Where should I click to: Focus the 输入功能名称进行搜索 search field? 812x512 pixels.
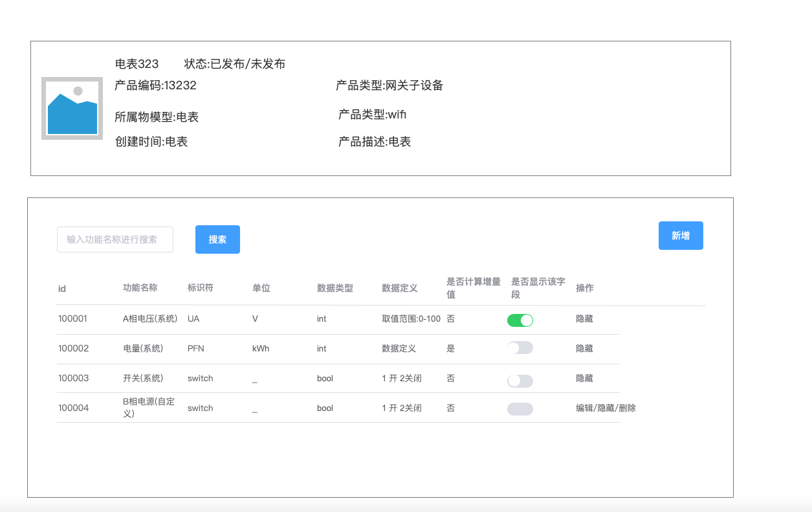click(115, 239)
